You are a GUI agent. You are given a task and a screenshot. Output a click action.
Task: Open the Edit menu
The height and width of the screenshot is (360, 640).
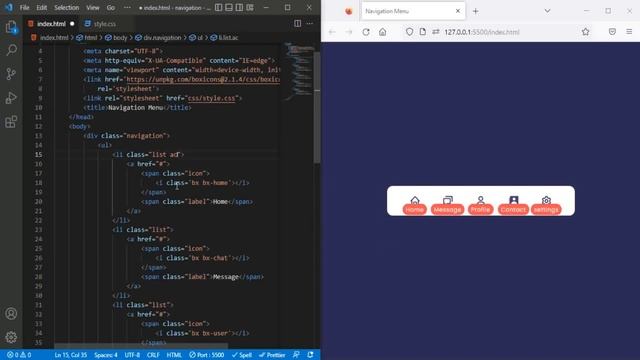(42, 7)
